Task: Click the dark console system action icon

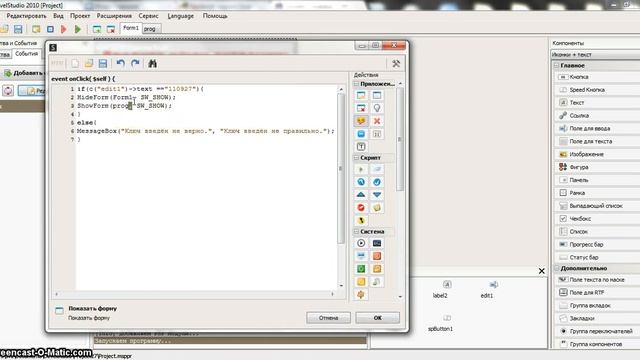Action: pos(377,243)
